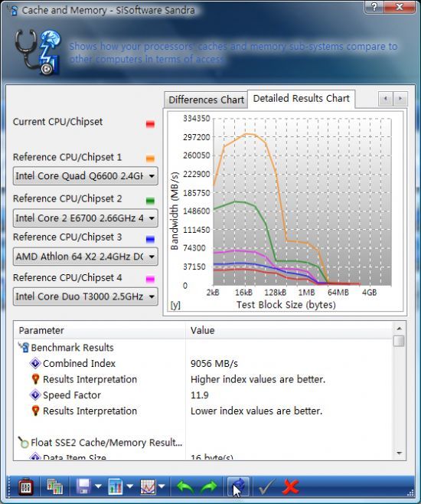Close the Cache and Memory window
This screenshot has width=421, height=504.
400,7
